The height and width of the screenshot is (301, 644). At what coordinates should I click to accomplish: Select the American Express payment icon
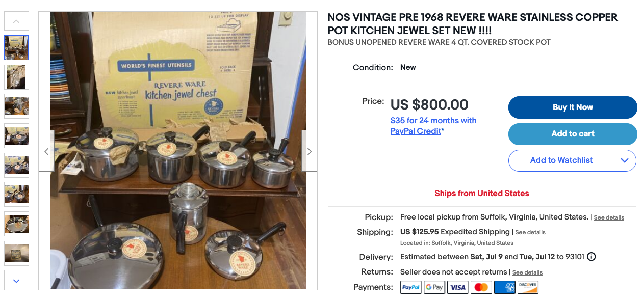point(504,287)
